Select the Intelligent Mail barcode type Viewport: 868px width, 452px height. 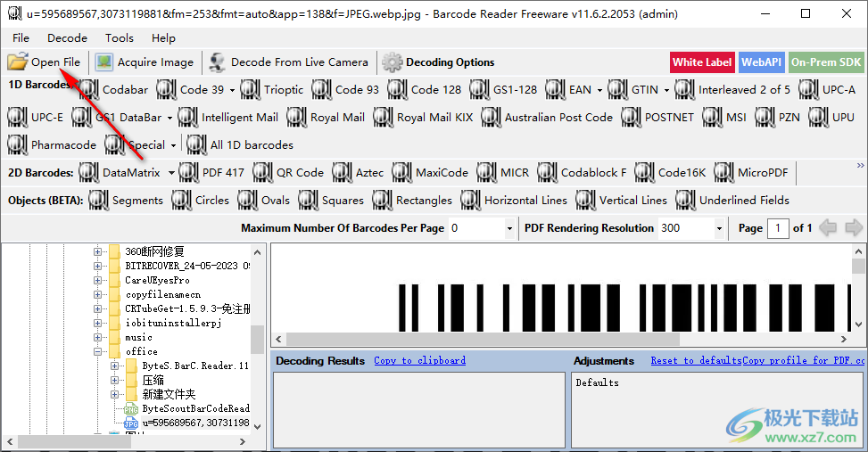[228, 118]
